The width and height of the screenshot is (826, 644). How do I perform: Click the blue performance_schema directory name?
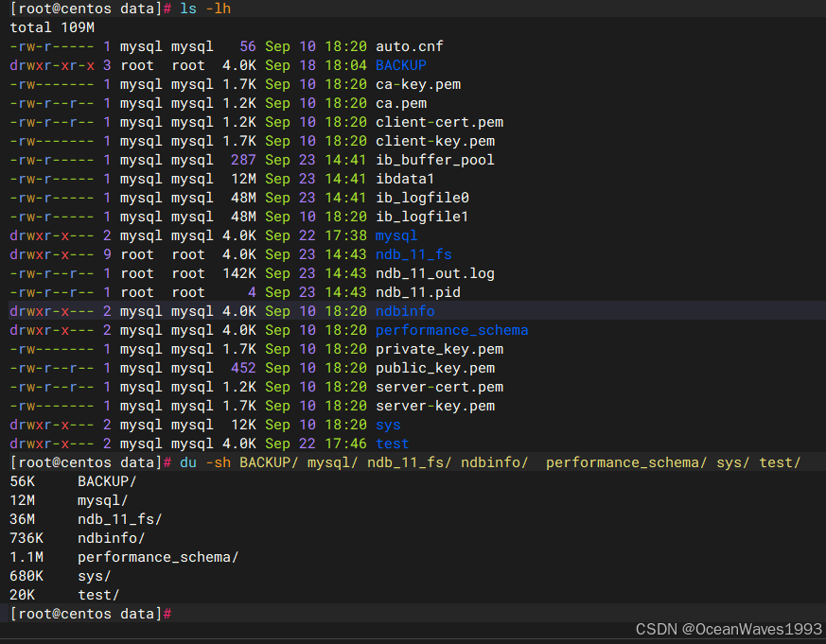click(x=452, y=330)
